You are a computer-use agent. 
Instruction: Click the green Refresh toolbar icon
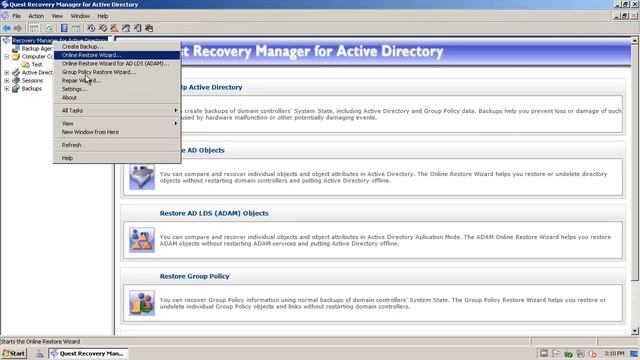coord(49,28)
